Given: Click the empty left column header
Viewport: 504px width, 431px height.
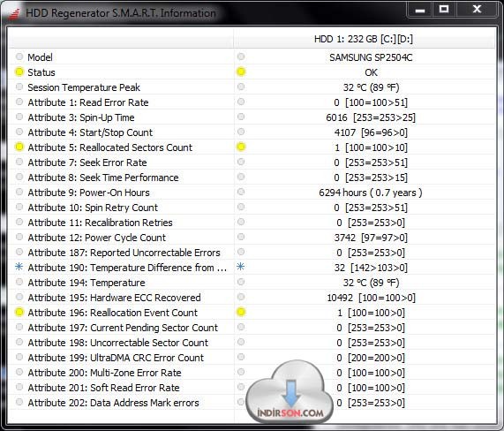Looking at the screenshot, I should pos(121,39).
